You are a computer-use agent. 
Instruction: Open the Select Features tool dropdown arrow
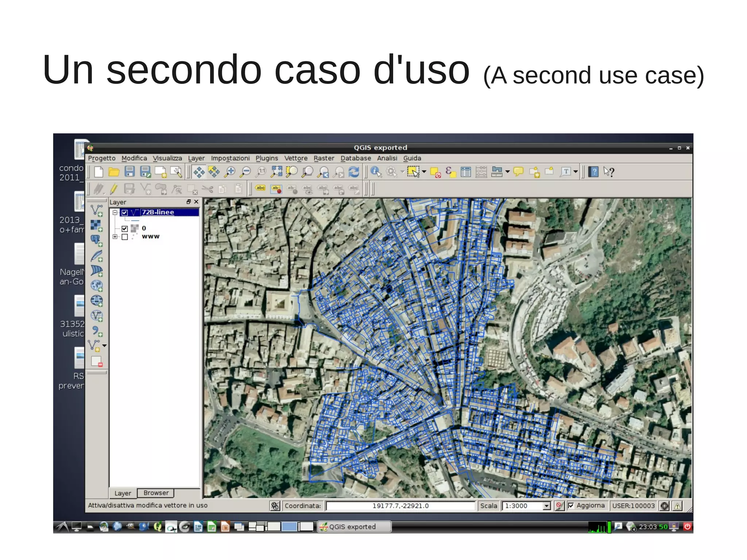pos(424,171)
